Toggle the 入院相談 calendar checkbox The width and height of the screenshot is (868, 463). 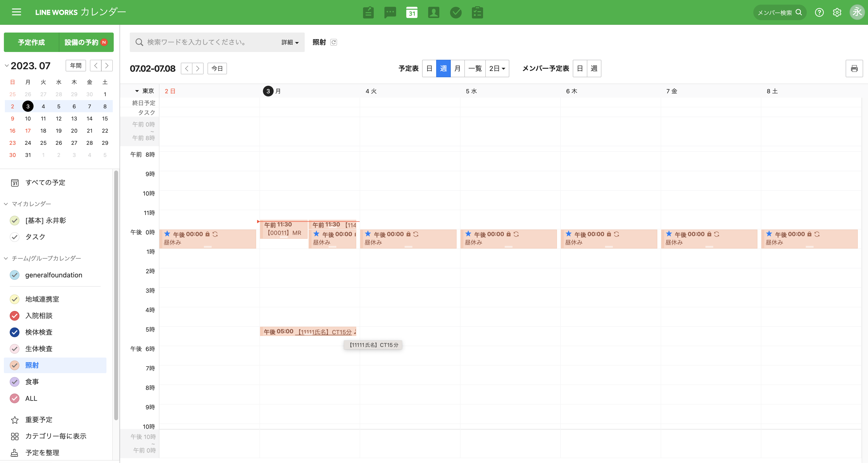(x=15, y=316)
